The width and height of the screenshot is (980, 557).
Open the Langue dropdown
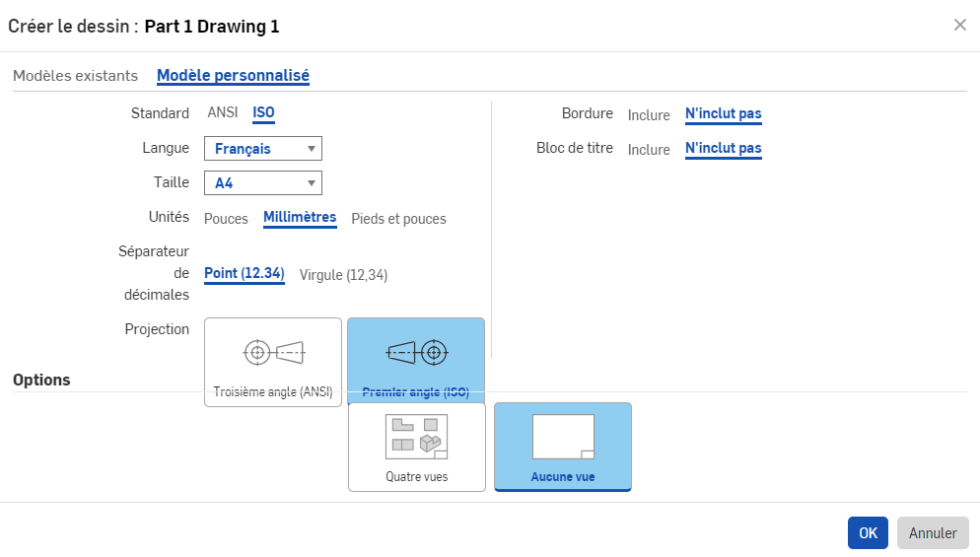[263, 149]
